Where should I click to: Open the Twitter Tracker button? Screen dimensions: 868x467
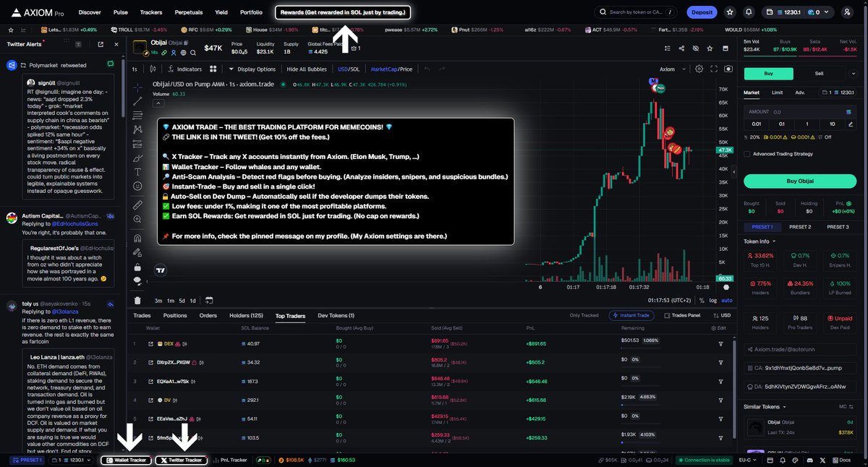(x=182, y=460)
